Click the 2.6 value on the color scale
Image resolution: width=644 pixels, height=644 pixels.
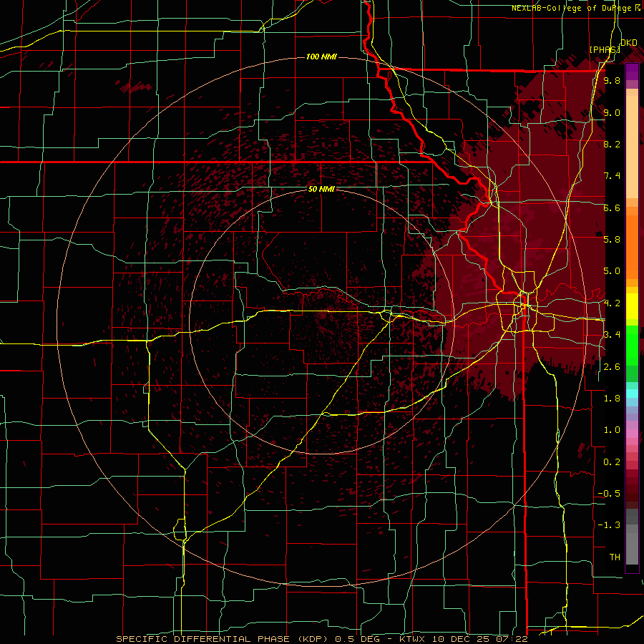(x=612, y=367)
